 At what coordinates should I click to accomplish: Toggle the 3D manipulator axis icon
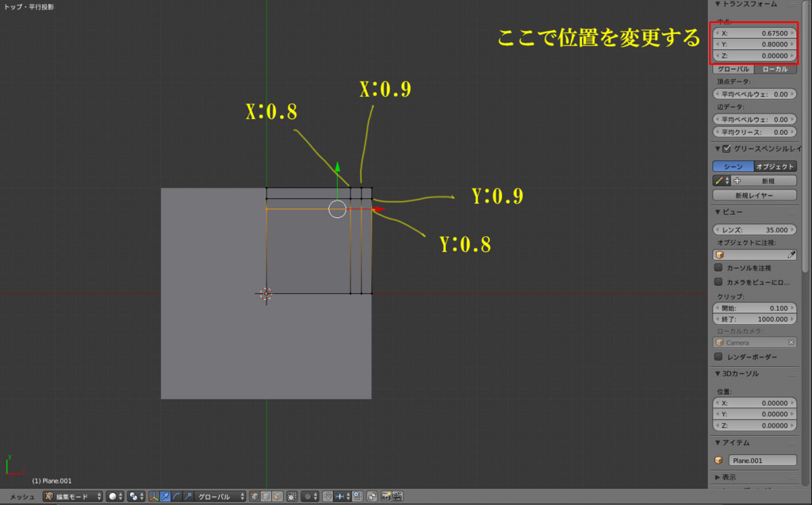coord(154,497)
